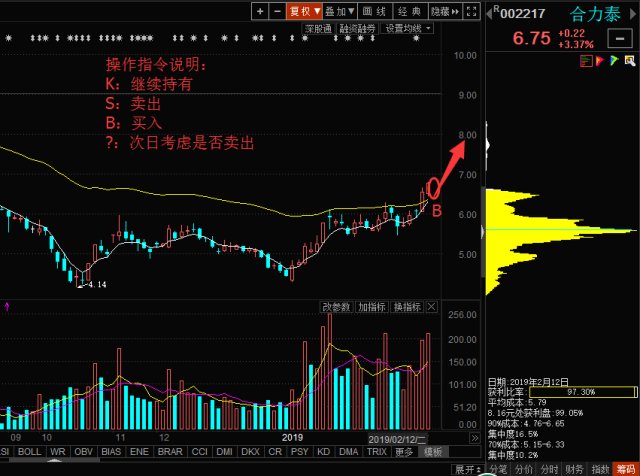
Task: Click current price 6.75
Action: [x=532, y=38]
